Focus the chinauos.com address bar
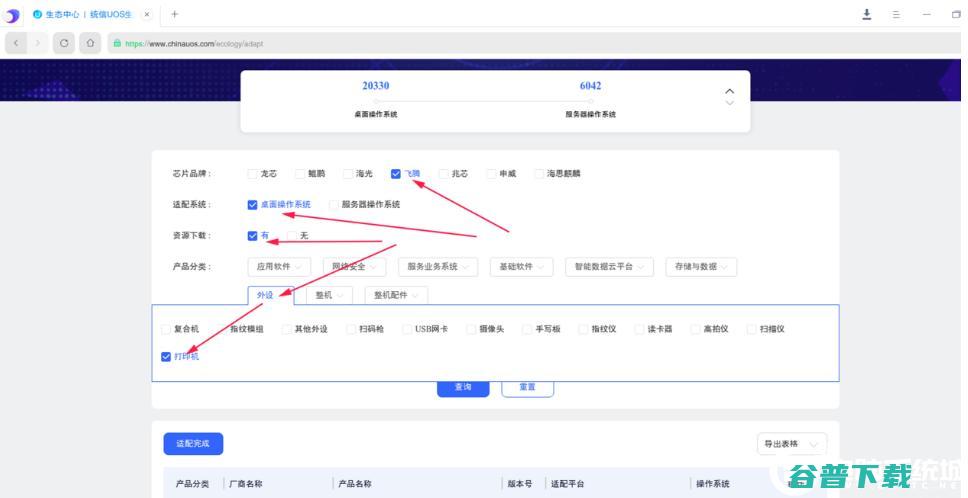This screenshot has height=498, width=968. [535, 43]
